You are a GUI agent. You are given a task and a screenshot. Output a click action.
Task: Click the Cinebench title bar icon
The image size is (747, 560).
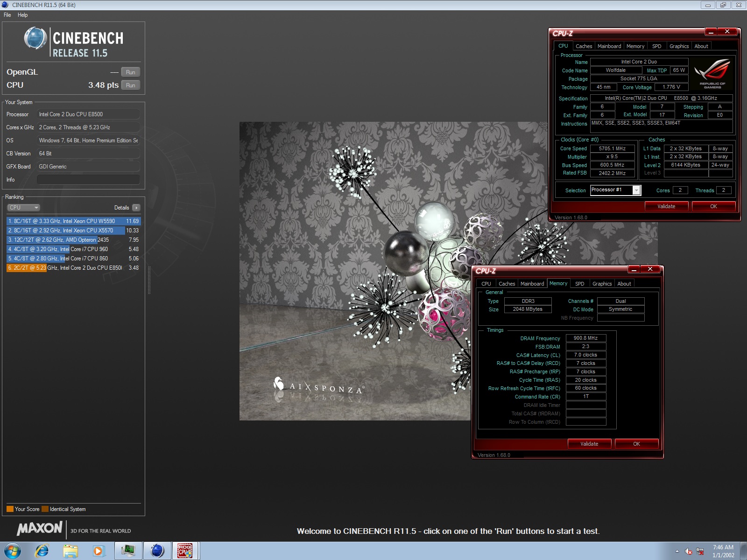(5, 5)
